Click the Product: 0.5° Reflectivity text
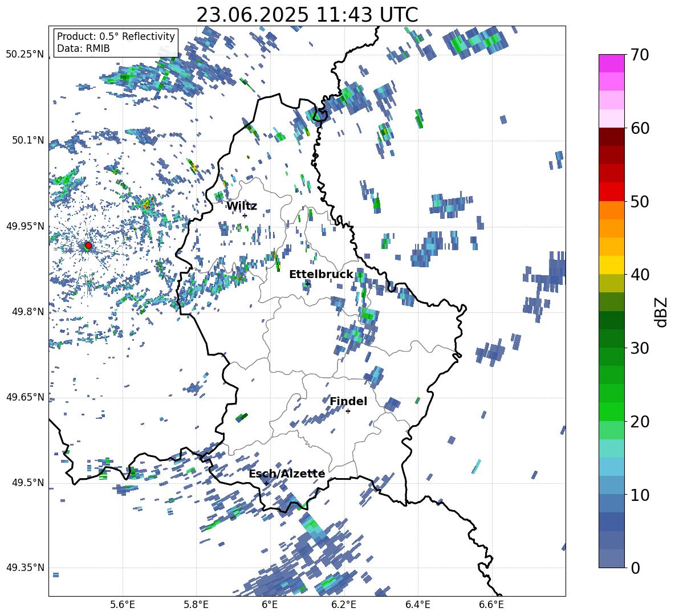 pos(116,36)
